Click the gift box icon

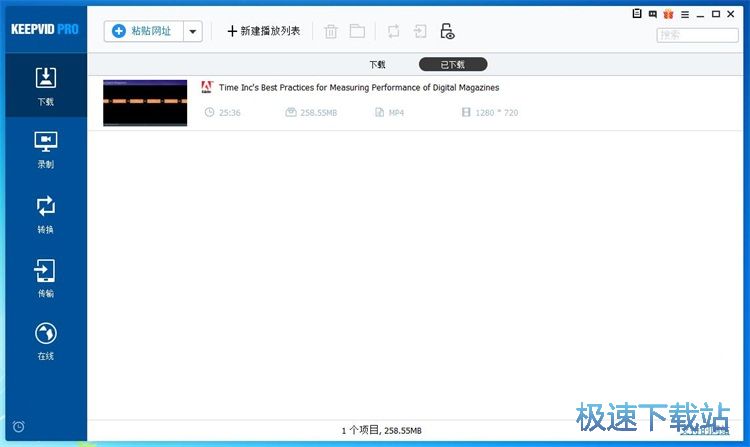tap(668, 14)
